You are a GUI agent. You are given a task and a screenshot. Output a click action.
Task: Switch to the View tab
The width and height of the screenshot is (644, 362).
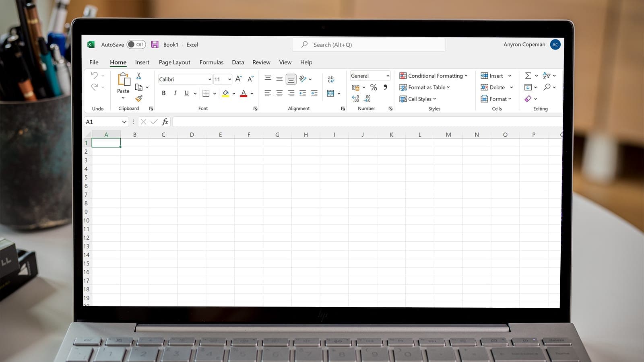coord(285,62)
